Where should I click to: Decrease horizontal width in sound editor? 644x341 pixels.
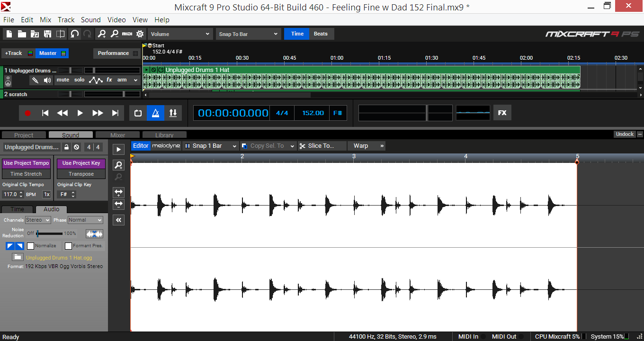point(118,204)
